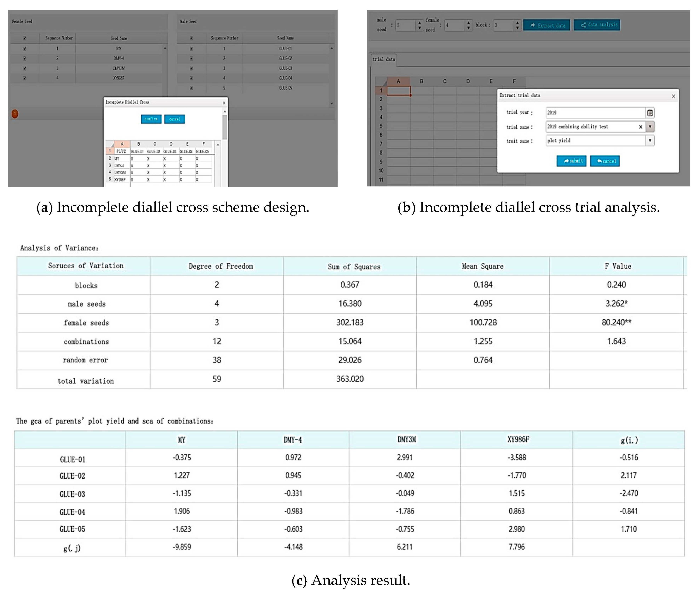Uncheck the GLUE-02 male seed row
The image size is (700, 591).
[192, 58]
